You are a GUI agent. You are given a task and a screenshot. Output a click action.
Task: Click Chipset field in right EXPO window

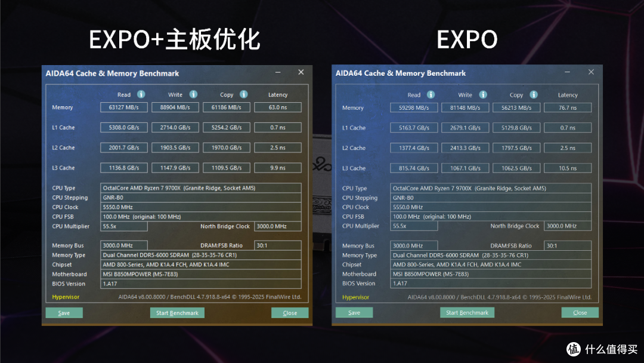(491, 264)
